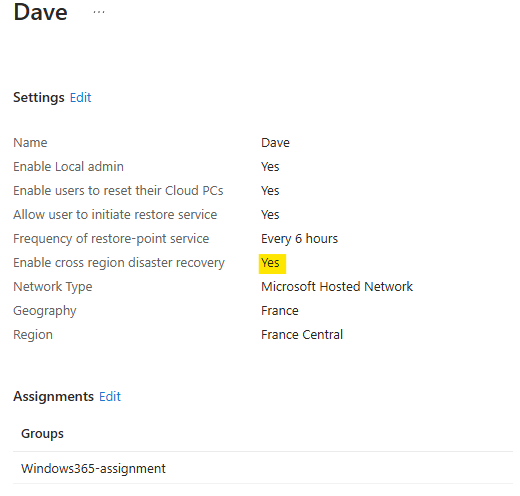Select the Enable Local admin label
520x496 pixels.
click(x=68, y=167)
